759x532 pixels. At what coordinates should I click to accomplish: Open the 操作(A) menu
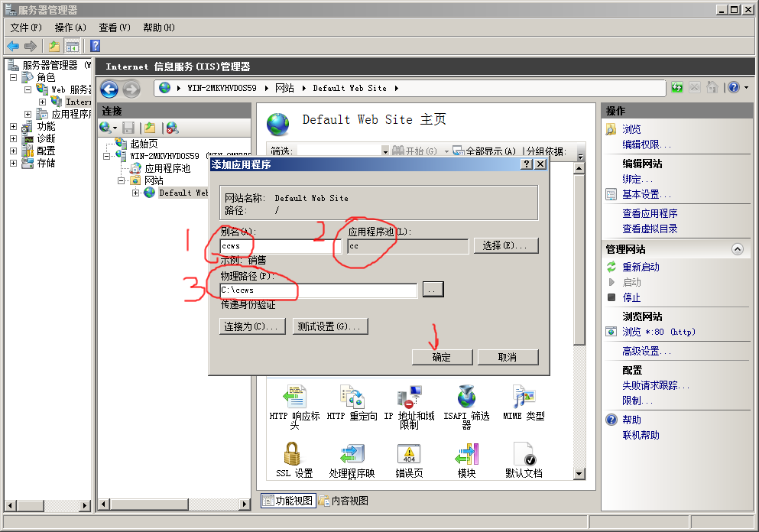coord(70,28)
